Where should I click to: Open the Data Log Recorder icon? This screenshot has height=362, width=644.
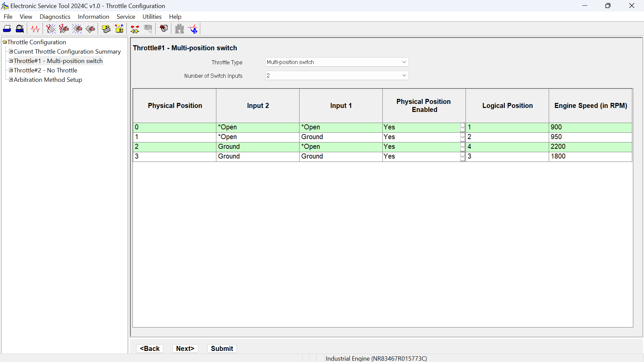164,29
